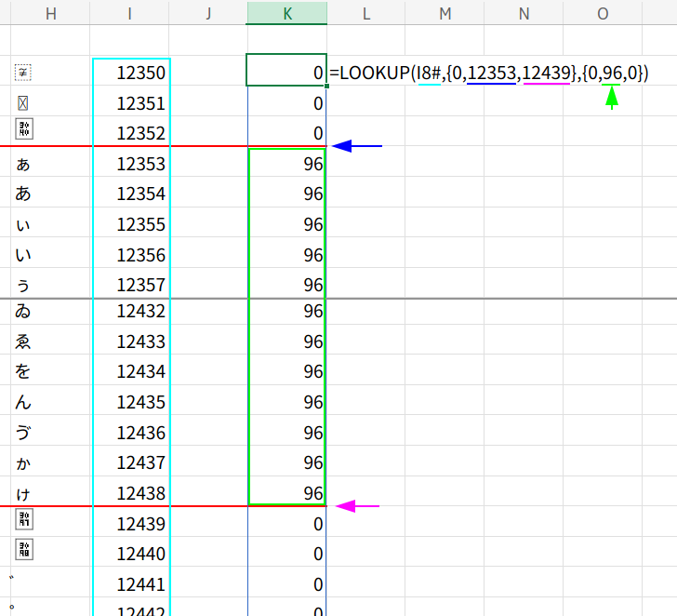
Task: Select the cell with value 12432
Action: tap(131, 312)
